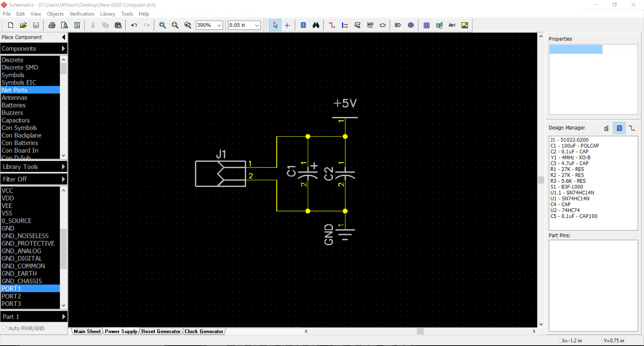Select C1 - 100uF - POLCAP in Design Manager
The width and height of the screenshot is (644, 346).
tap(574, 146)
